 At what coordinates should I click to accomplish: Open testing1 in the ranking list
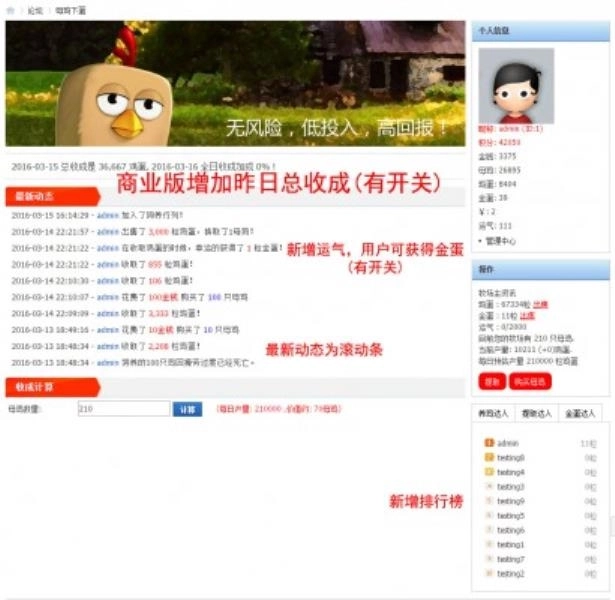(511, 545)
